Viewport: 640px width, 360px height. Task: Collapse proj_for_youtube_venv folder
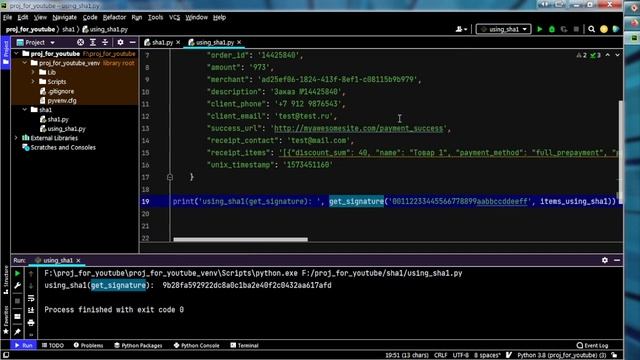[25, 63]
